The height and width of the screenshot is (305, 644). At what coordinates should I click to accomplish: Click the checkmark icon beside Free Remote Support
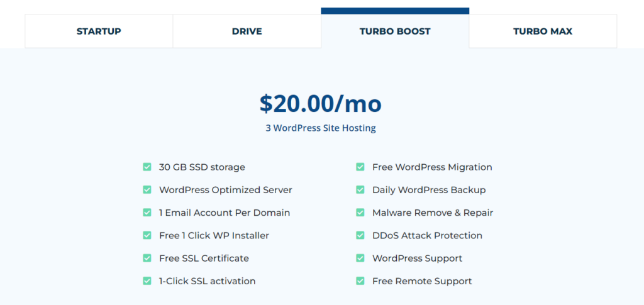[360, 281]
